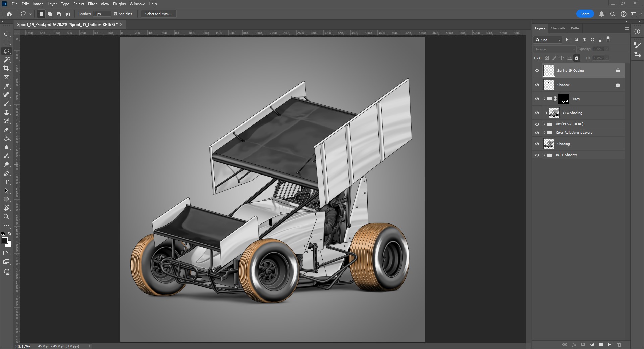Hide the Shadow layer visibility

(537, 85)
